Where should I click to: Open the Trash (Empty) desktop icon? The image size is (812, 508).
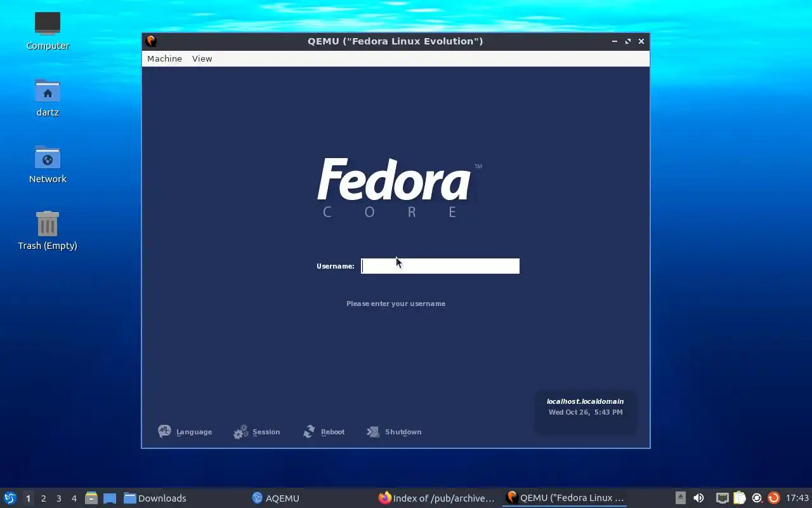pyautogui.click(x=48, y=224)
